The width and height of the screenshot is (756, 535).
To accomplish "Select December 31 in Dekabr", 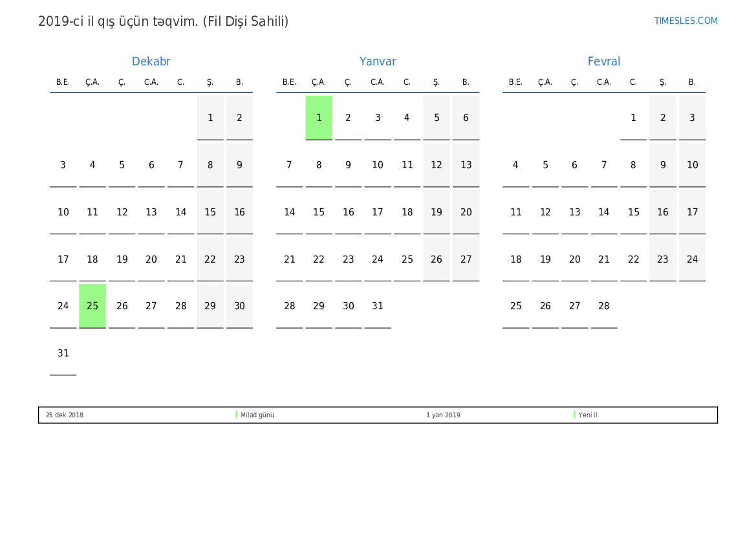I will [63, 353].
